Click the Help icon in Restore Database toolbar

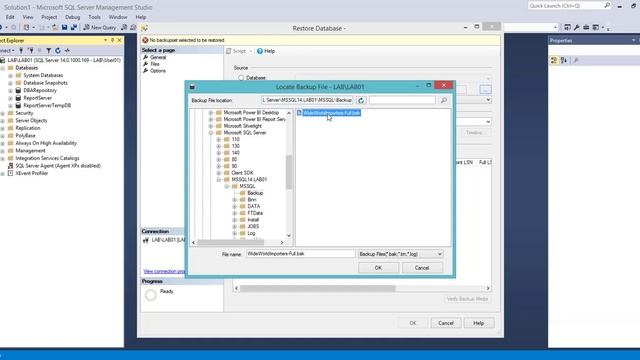coord(260,51)
